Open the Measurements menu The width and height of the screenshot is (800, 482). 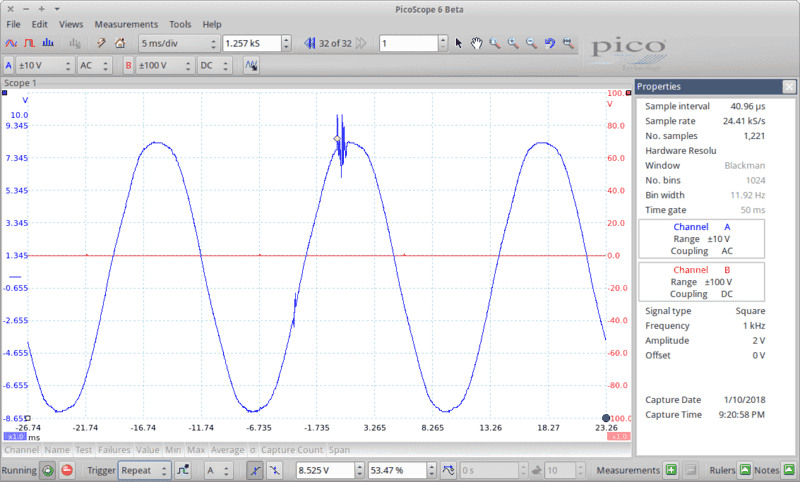(x=126, y=23)
